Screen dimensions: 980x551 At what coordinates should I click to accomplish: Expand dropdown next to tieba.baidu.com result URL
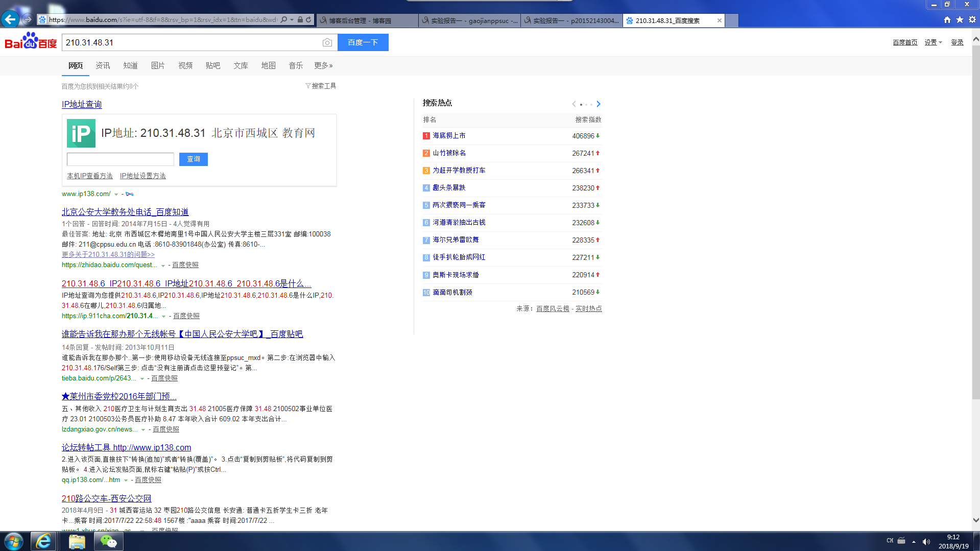pyautogui.click(x=142, y=379)
